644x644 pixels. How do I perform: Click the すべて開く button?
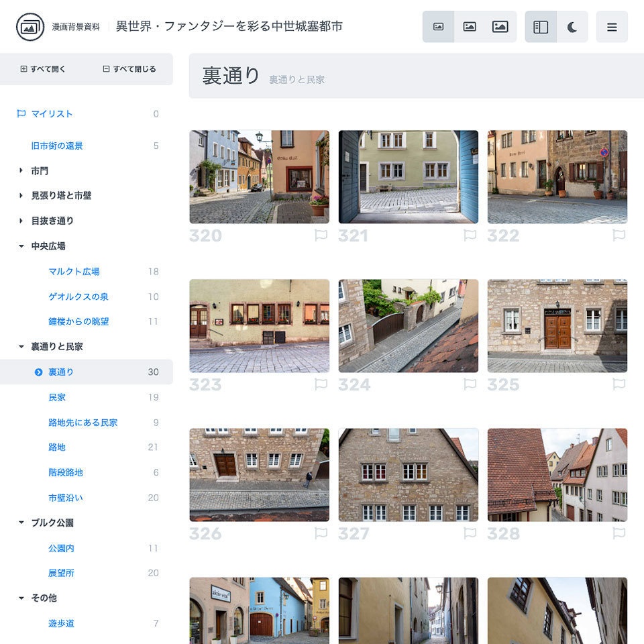click(42, 69)
